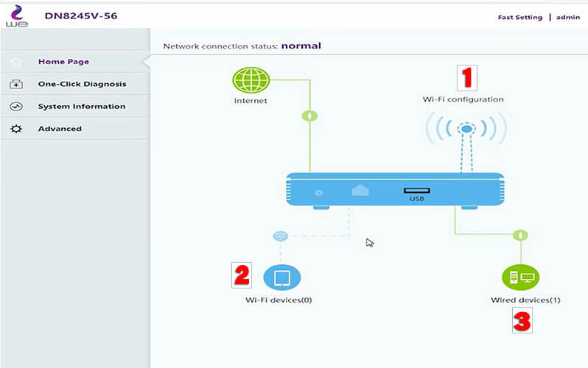This screenshot has width=588, height=368.
Task: Click the Wi-Fi devices tablet icon
Action: coord(282,277)
